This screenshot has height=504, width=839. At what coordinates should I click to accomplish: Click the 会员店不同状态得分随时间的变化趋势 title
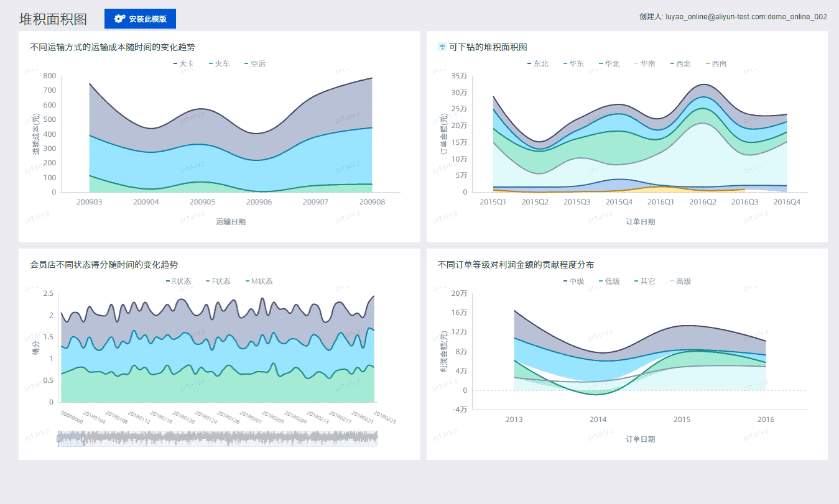pyautogui.click(x=104, y=264)
